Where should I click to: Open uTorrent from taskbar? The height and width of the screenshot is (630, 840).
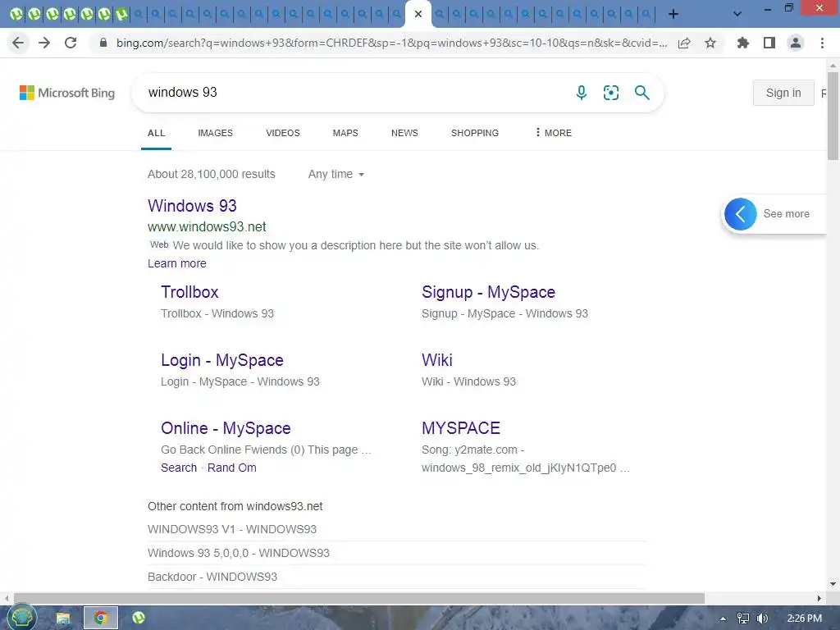[138, 619]
